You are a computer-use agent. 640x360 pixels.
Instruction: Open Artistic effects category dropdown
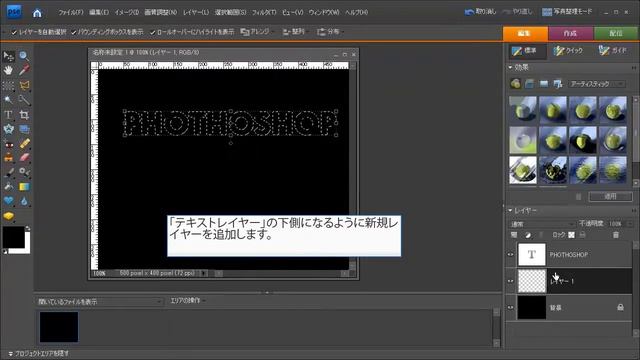[x=596, y=84]
